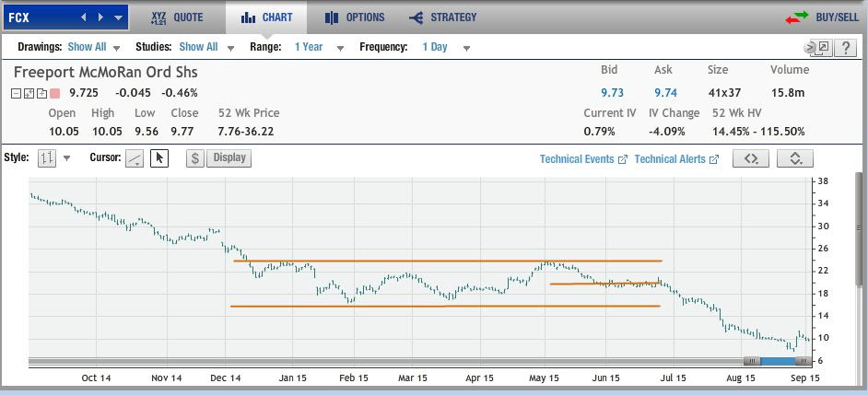Click the lower orange support line
Viewport: 868px width, 395px height.
pos(446,306)
